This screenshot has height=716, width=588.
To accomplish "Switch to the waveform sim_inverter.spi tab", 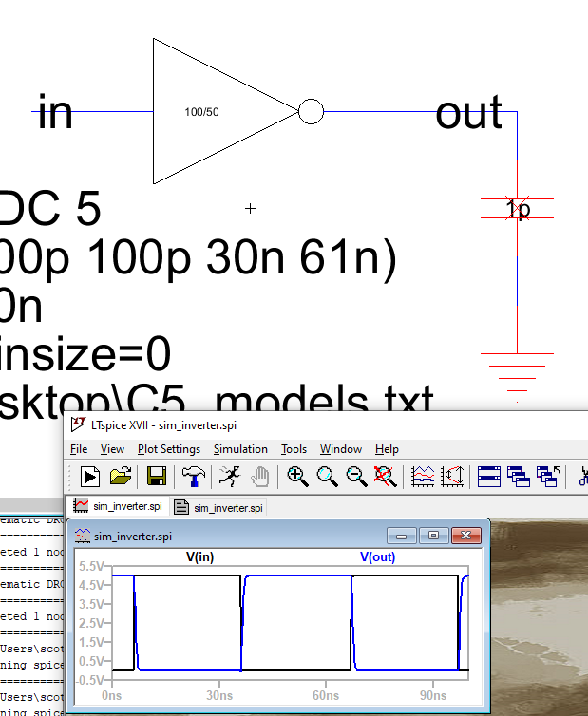I will click(120, 507).
